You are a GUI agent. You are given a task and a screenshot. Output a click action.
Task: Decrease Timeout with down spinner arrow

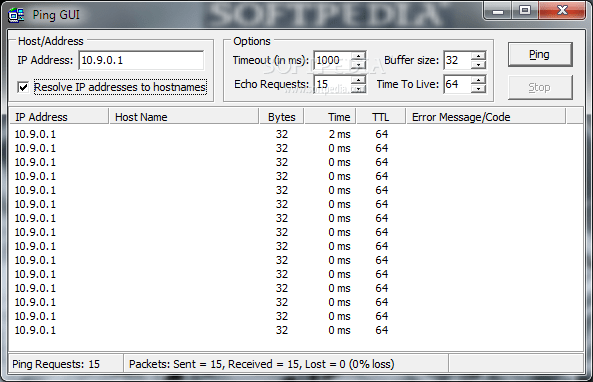(359, 65)
